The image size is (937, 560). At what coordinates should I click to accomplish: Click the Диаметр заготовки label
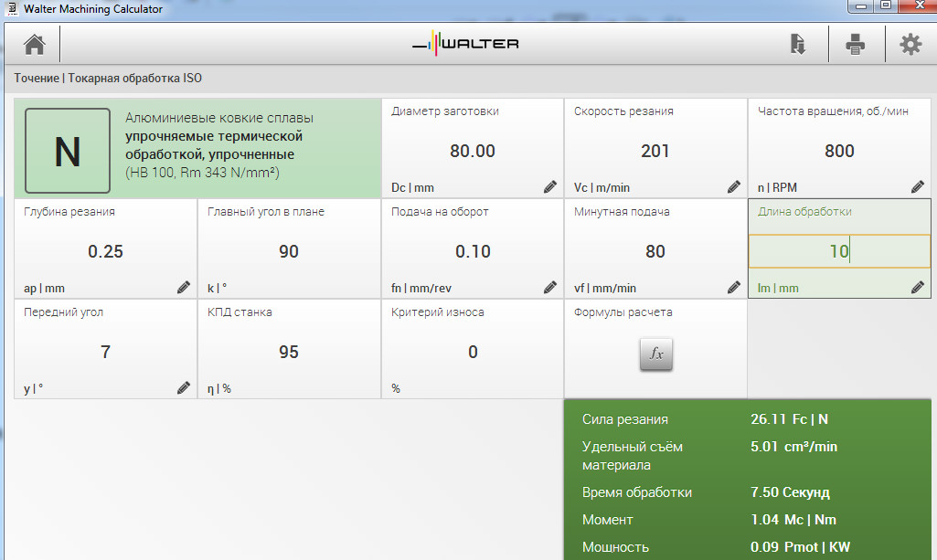pyautogui.click(x=445, y=111)
